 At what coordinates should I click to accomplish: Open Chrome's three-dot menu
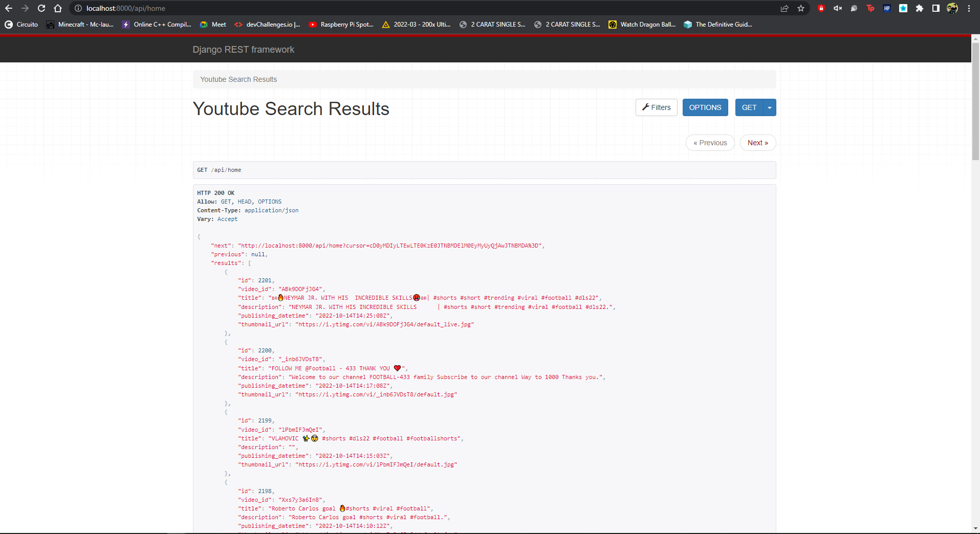(x=969, y=8)
